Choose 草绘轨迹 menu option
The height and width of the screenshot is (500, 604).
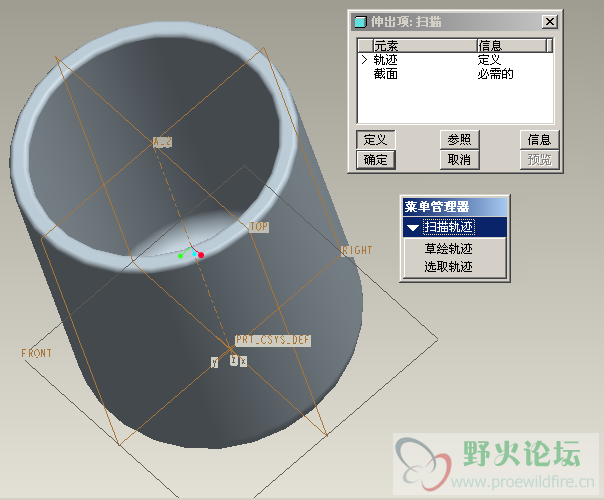point(448,248)
